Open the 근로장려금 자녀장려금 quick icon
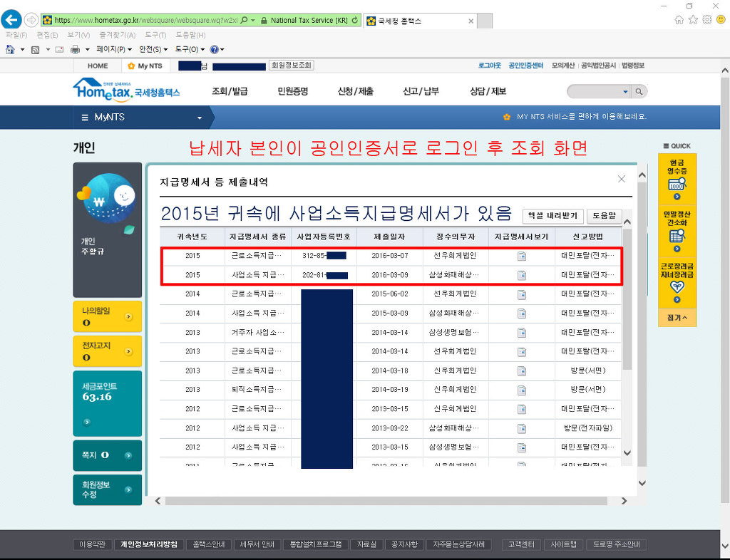730x560 pixels. (x=677, y=281)
